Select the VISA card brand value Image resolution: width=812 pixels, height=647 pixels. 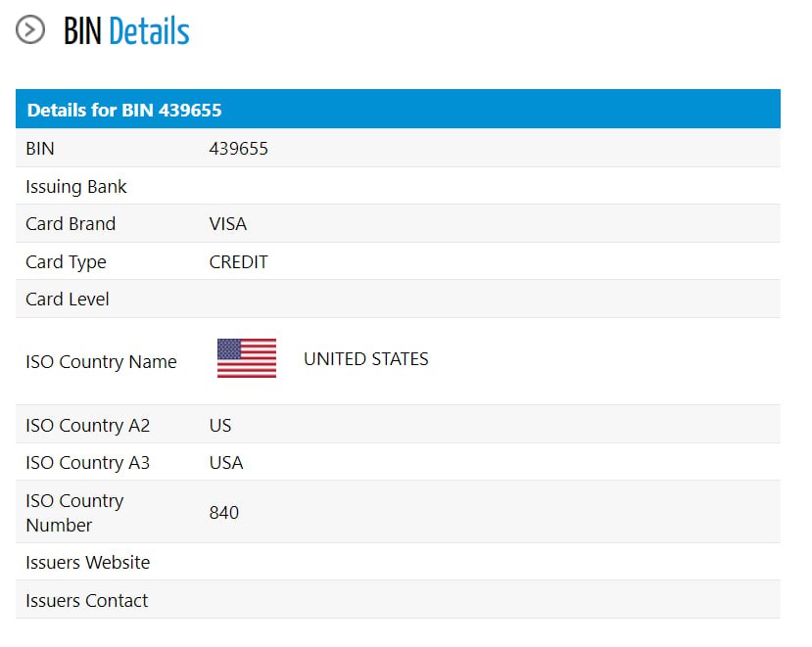pos(228,224)
